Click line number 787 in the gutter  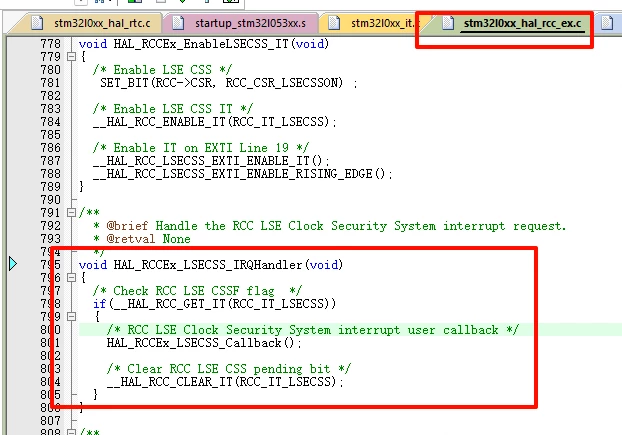pyautogui.click(x=50, y=161)
